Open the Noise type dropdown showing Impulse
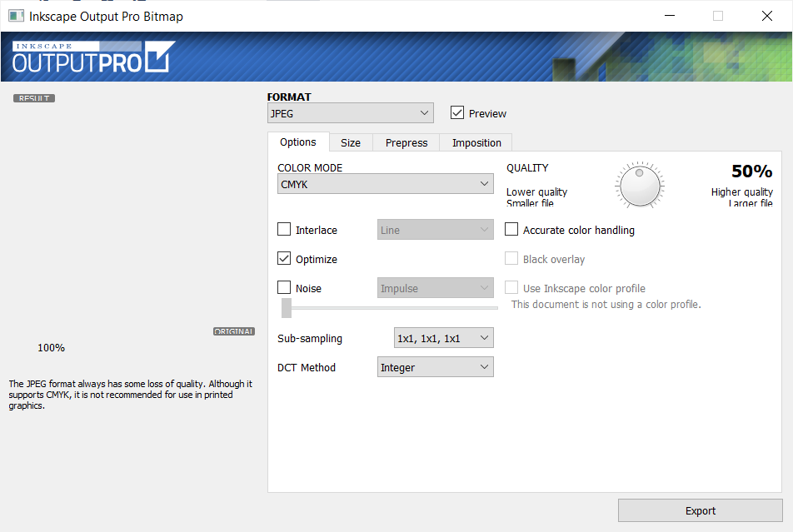Image resolution: width=793 pixels, height=532 pixels. coord(436,288)
